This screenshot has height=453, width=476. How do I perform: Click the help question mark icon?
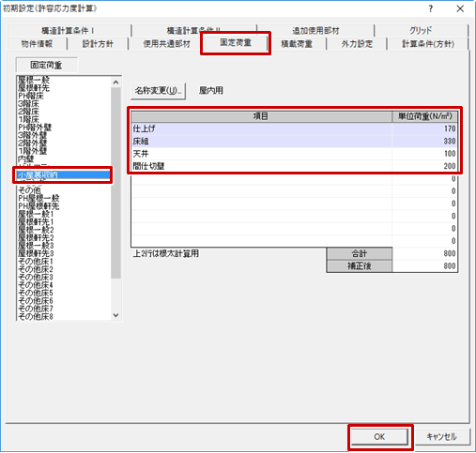[431, 8]
